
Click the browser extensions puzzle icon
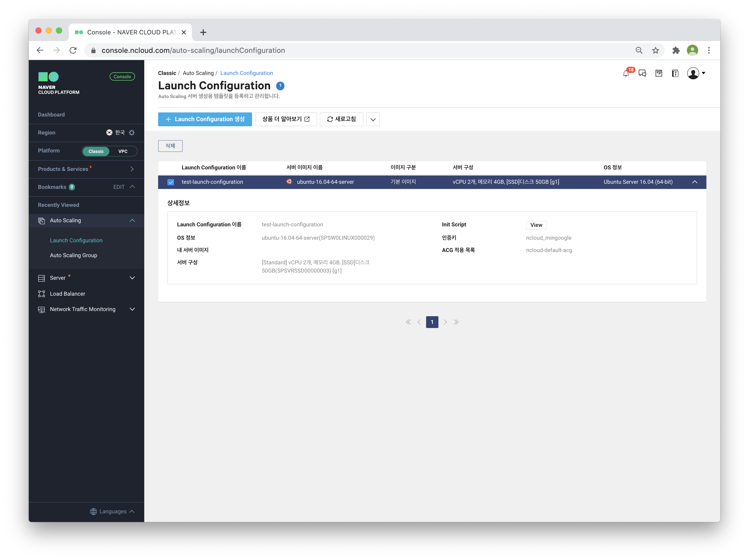[x=676, y=51]
